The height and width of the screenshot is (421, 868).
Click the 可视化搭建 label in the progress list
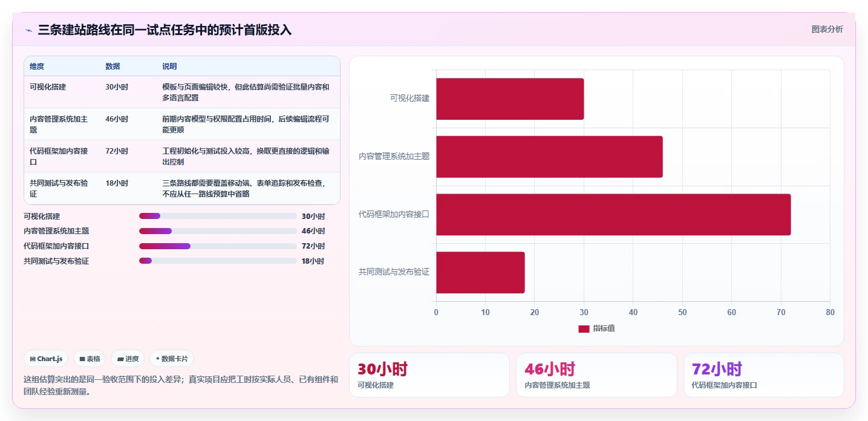point(42,216)
